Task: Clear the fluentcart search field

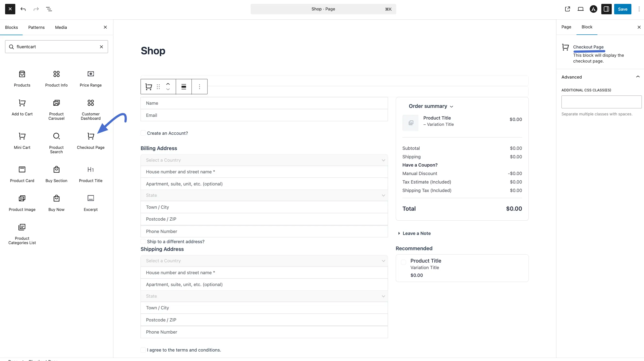Action: click(101, 47)
